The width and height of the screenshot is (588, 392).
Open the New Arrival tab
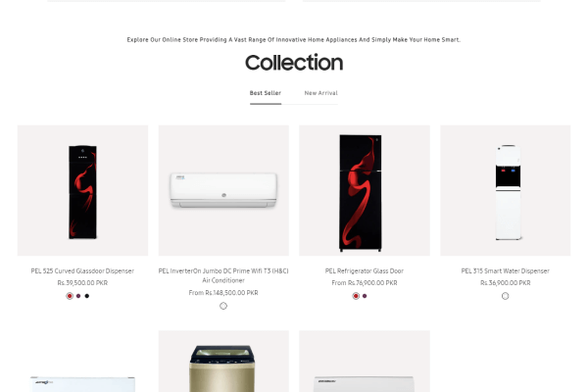pyautogui.click(x=321, y=93)
